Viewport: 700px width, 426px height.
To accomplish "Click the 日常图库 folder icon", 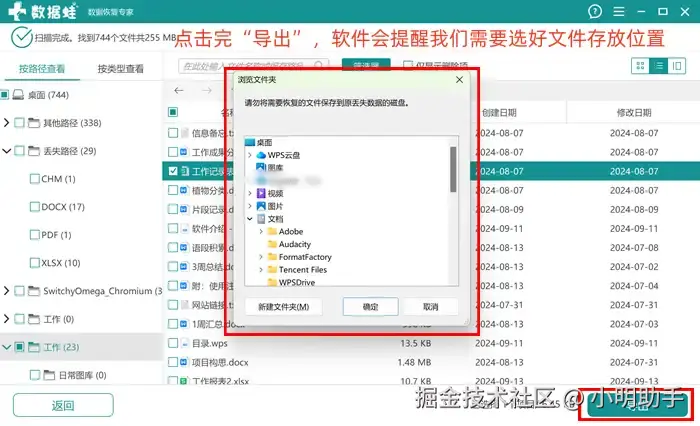I will click(x=50, y=375).
